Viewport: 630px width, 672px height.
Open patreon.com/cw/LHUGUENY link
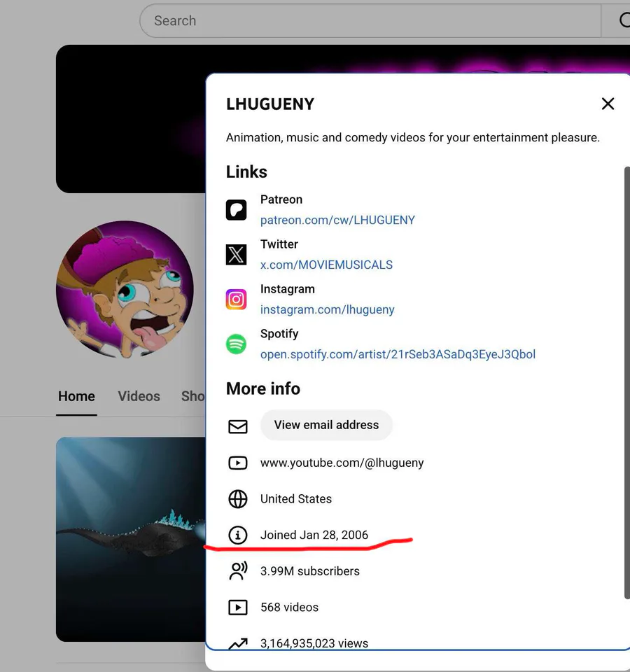click(x=337, y=220)
